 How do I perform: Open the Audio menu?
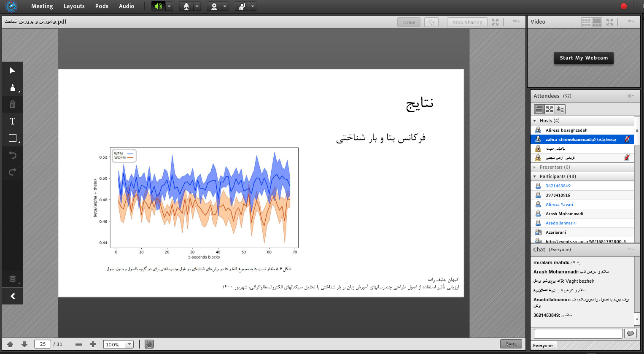pos(127,6)
